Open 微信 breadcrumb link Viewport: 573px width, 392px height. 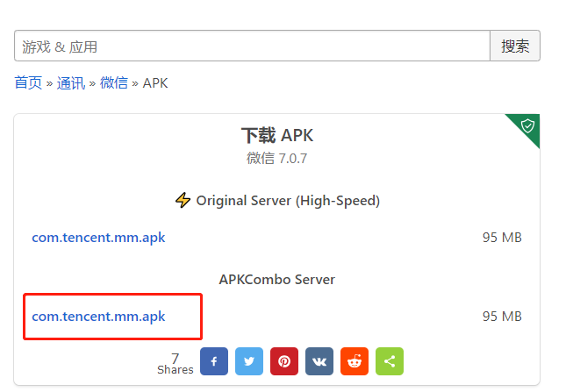click(x=114, y=83)
